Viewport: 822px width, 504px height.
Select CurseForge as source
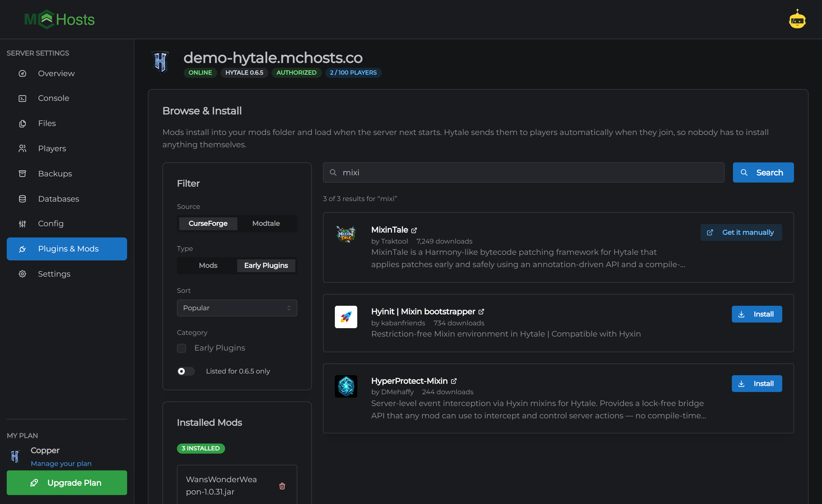[208, 223]
